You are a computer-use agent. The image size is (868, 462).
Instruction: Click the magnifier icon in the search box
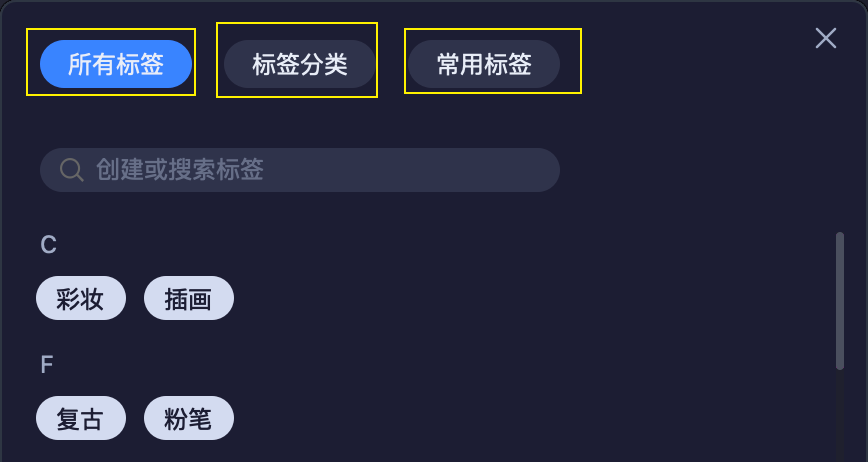71,170
